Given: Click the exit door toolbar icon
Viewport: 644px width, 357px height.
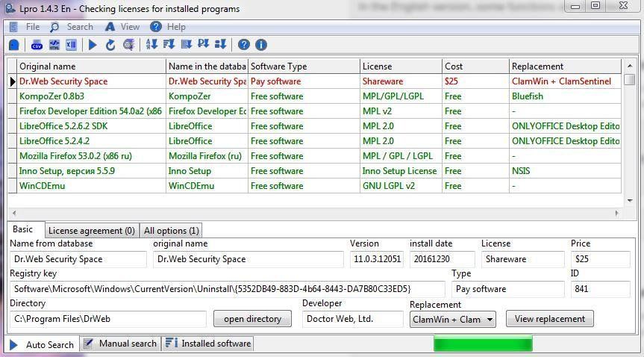Looking at the screenshot, I should [14, 44].
